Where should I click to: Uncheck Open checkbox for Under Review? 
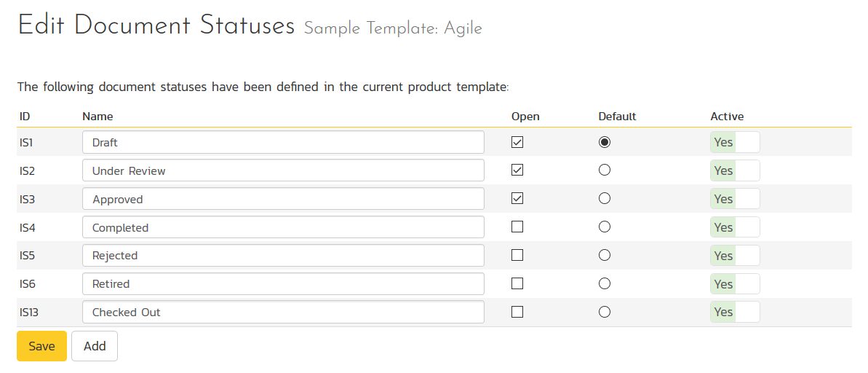517,170
